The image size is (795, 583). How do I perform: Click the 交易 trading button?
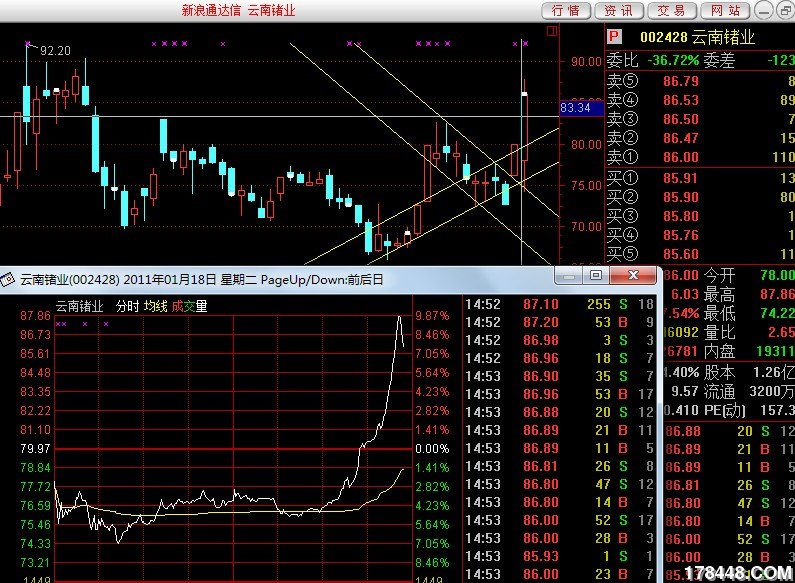click(671, 11)
